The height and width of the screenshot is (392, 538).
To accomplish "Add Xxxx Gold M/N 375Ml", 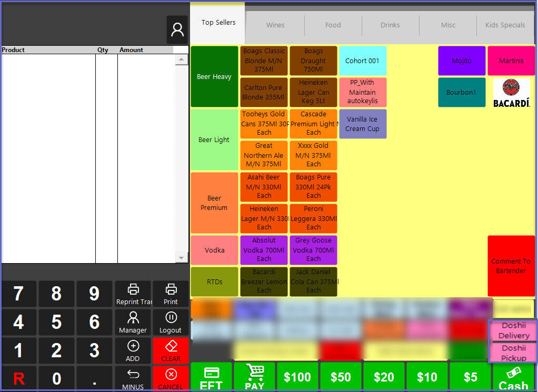I will click(x=313, y=155).
